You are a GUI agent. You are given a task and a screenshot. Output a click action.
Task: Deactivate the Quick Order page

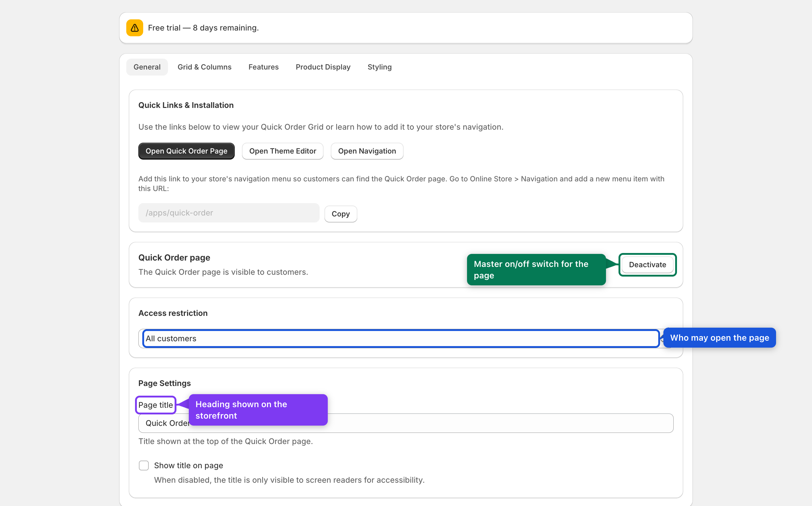(x=647, y=265)
